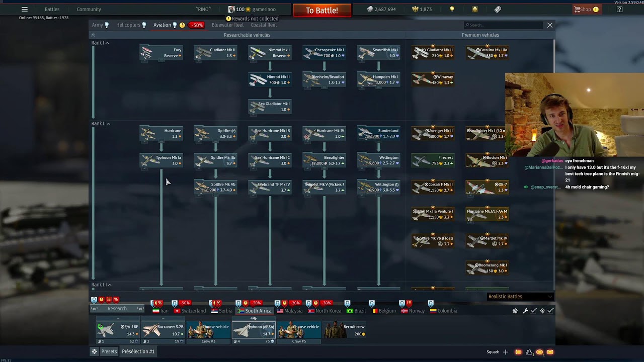
Task: Select the Sunderland aircraft card
Action: pyautogui.click(x=378, y=133)
